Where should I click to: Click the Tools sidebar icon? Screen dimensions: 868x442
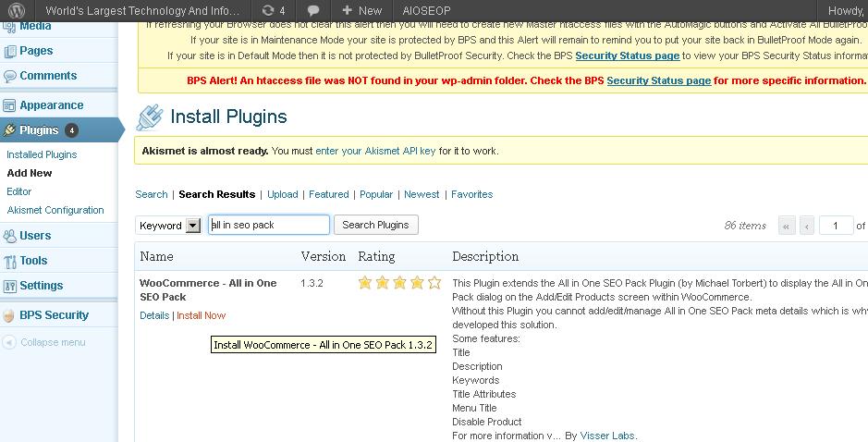10,262
